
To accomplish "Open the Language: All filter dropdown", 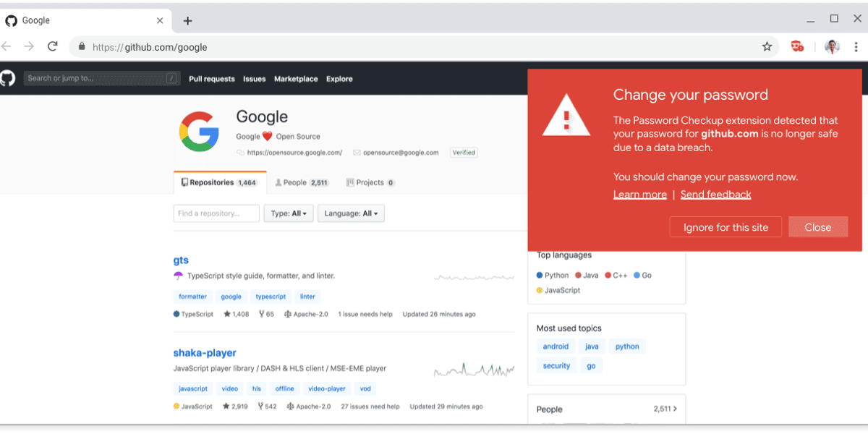I will [x=352, y=213].
